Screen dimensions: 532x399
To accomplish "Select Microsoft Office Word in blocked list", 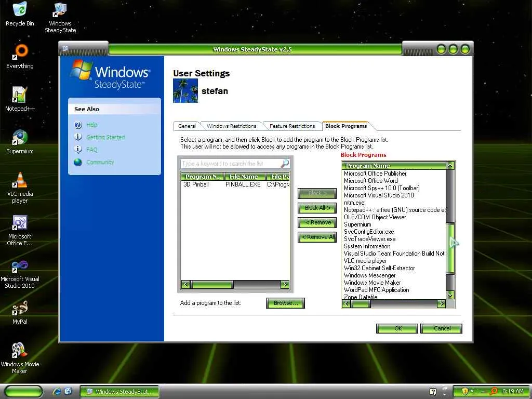I will tap(370, 181).
